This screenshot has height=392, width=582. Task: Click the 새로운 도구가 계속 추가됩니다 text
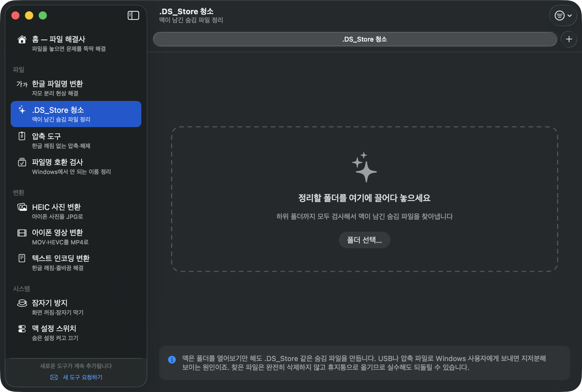(76, 366)
